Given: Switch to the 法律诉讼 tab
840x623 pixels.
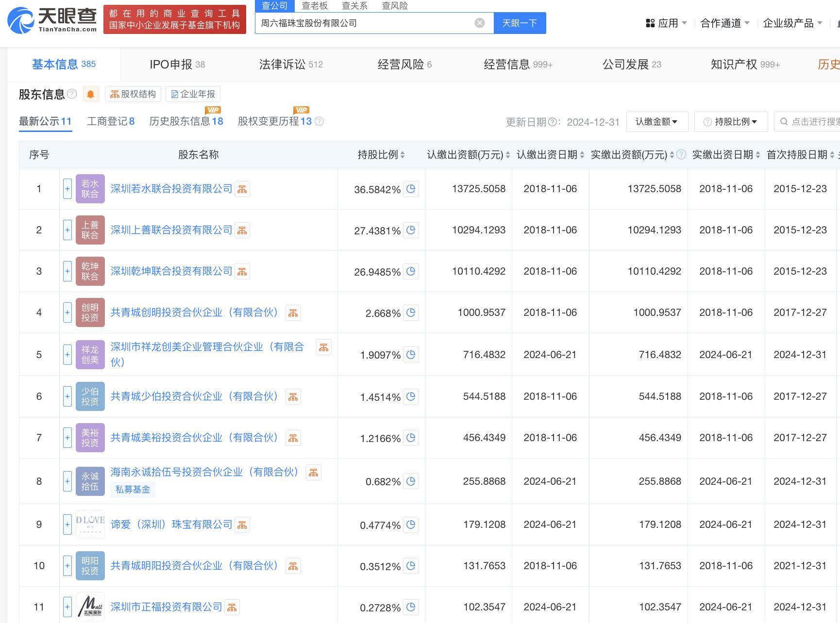Looking at the screenshot, I should 290,65.
